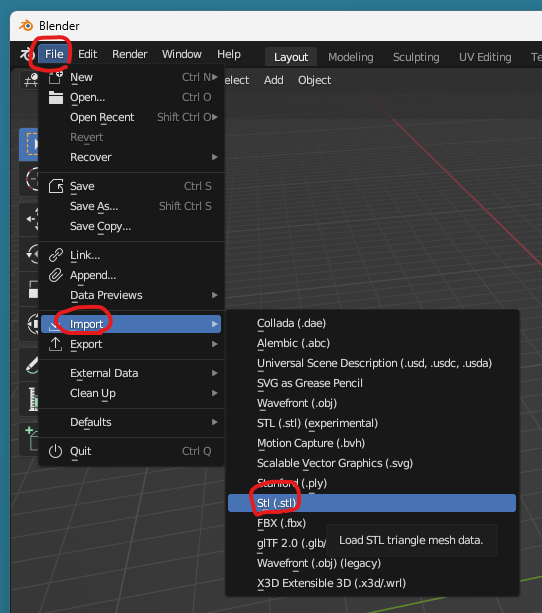This screenshot has height=613, width=542.
Task: Import X3D Extensible 3D file
Action: point(372,583)
